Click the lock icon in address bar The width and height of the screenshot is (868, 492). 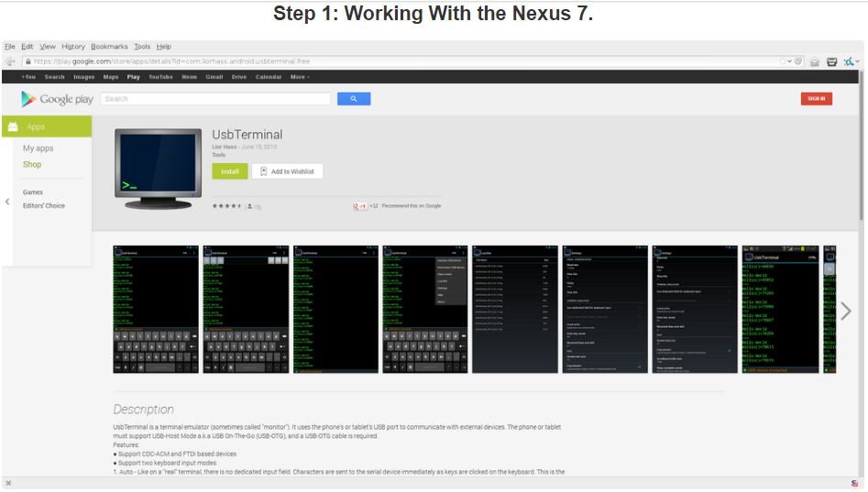(x=27, y=61)
